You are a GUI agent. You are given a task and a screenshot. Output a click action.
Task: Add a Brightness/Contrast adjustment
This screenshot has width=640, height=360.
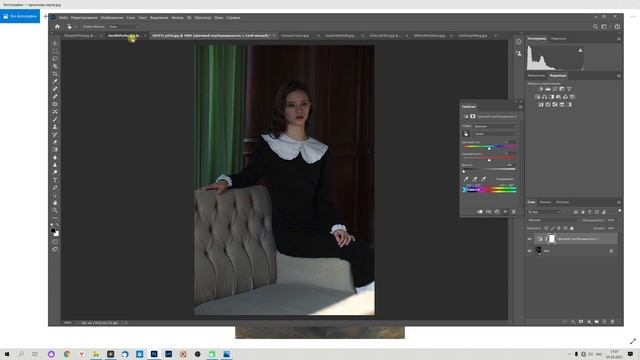(541, 89)
